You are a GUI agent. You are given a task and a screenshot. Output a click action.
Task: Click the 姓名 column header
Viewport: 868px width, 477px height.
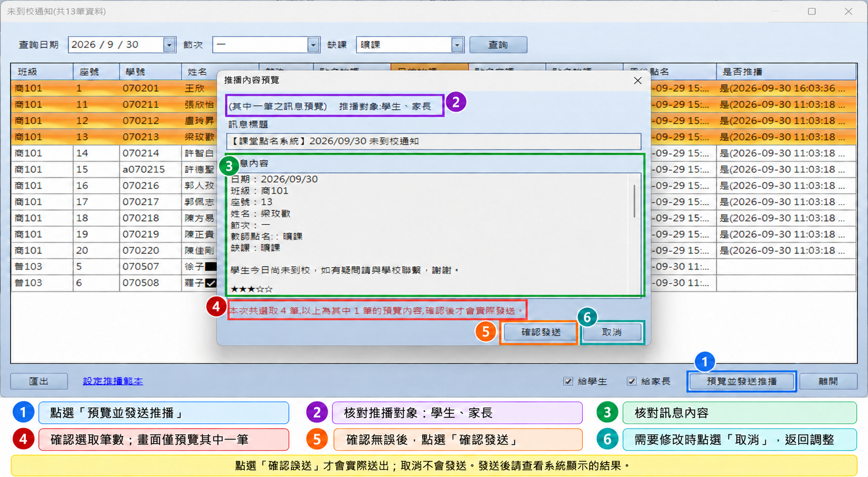point(200,72)
